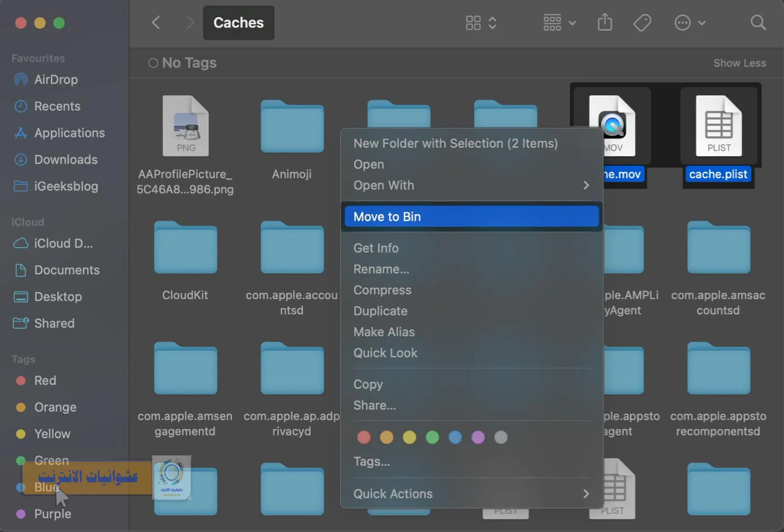Click the Edit Tags toolbar icon

coord(642,23)
